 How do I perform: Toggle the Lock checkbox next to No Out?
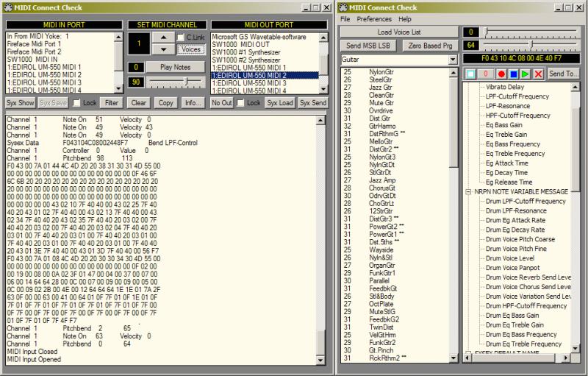click(240, 103)
